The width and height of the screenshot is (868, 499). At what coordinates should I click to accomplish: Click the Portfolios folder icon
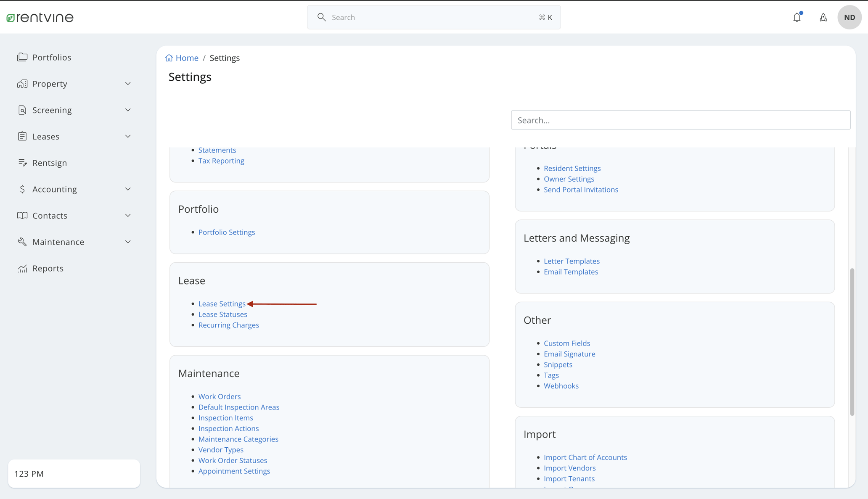tap(22, 57)
